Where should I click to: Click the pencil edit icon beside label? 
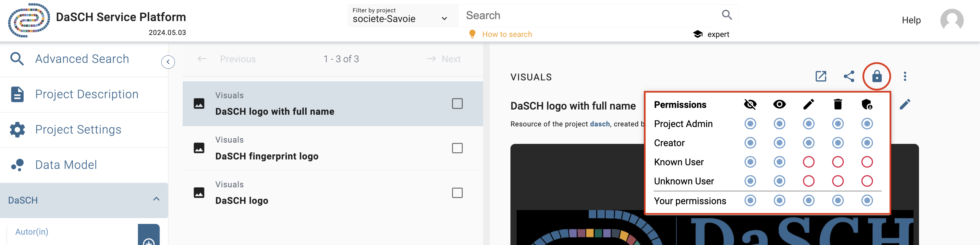click(x=905, y=104)
